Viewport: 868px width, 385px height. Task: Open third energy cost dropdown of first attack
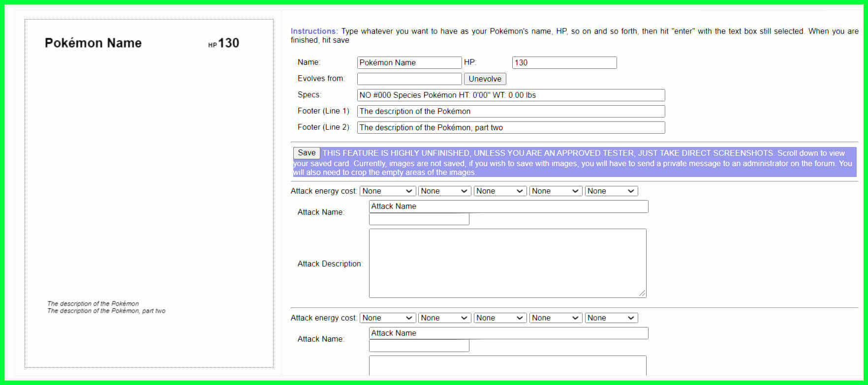pos(500,191)
